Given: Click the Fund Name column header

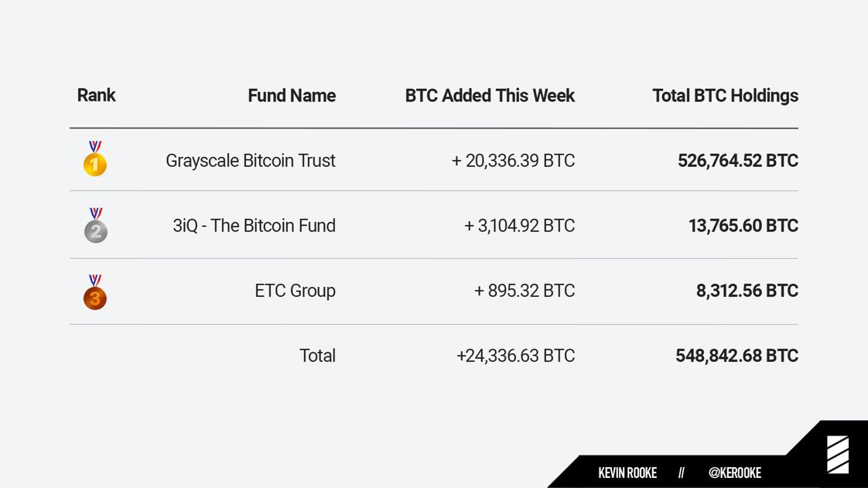Looking at the screenshot, I should coord(292,96).
